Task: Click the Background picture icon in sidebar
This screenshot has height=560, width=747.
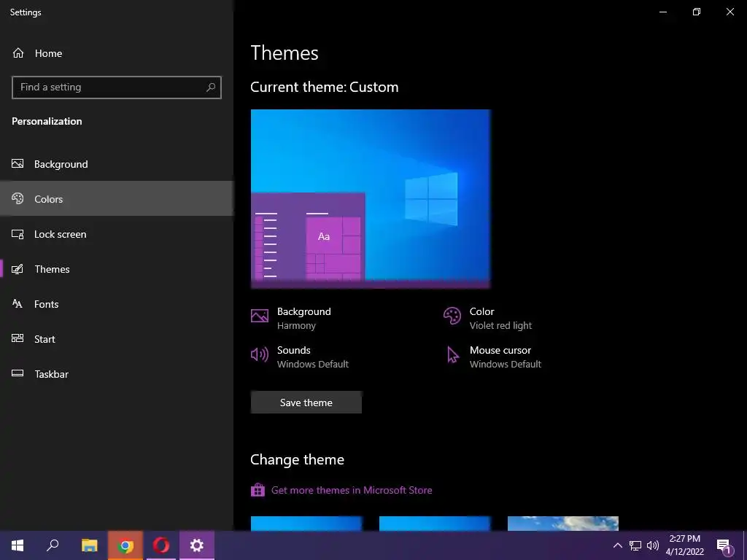Action: 18,164
